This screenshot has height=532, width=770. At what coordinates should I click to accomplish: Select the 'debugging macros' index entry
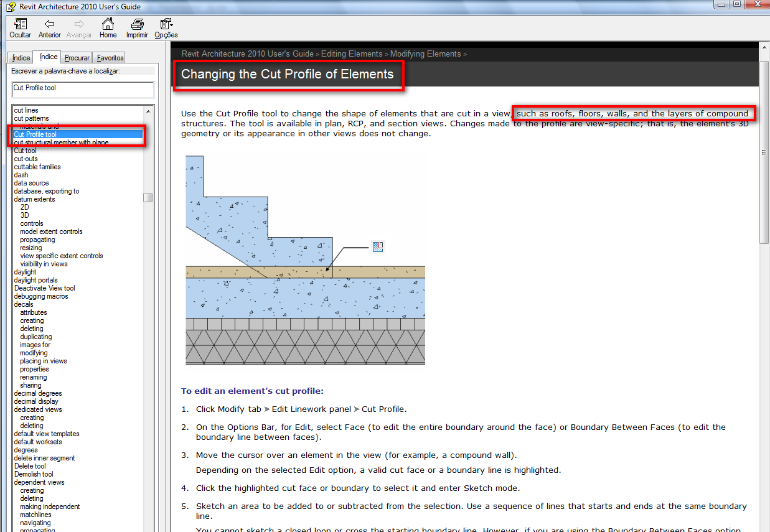pos(41,296)
